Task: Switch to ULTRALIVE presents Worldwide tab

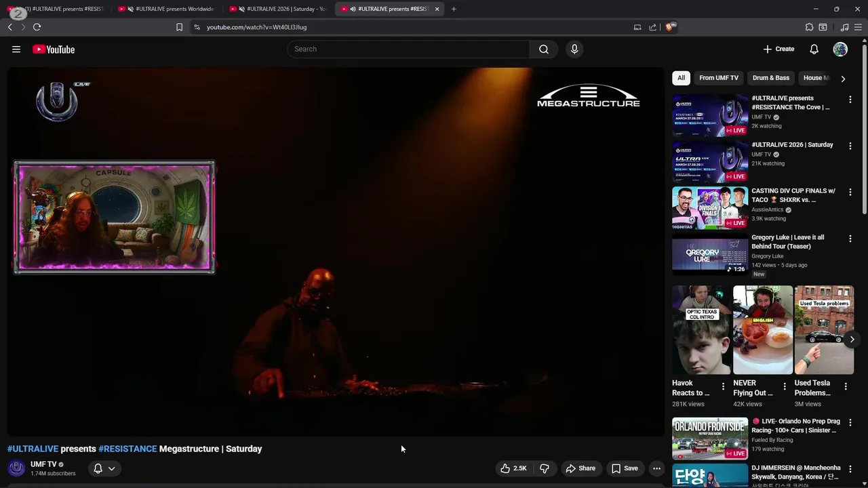Action: [166, 9]
